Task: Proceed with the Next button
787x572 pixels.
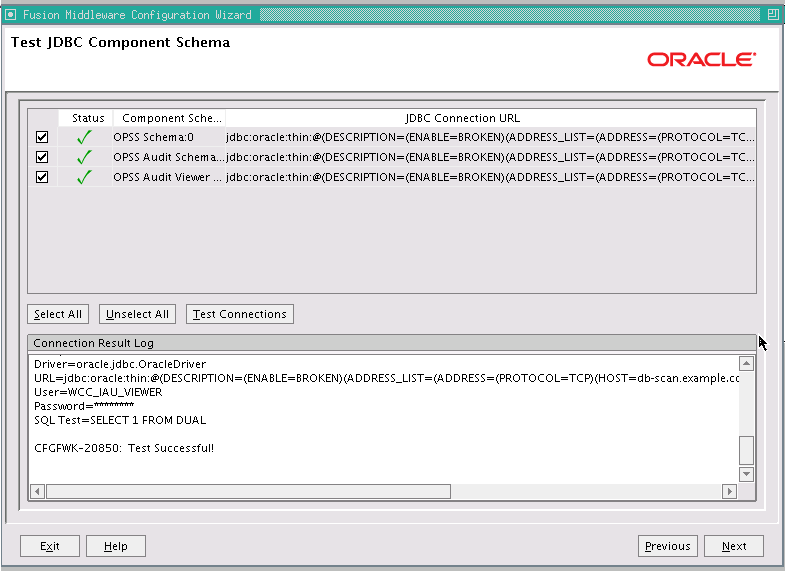Action: [x=734, y=546]
